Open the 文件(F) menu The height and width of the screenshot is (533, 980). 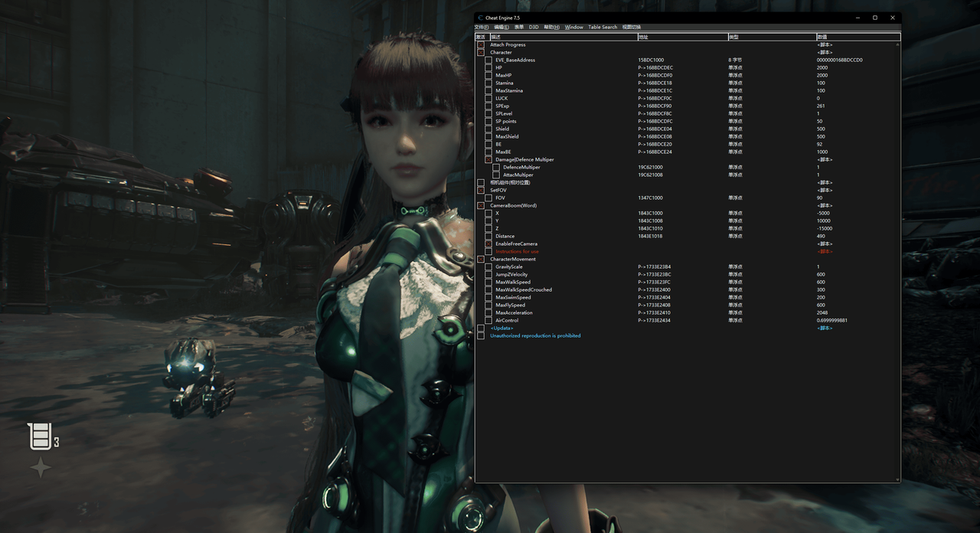(x=482, y=27)
